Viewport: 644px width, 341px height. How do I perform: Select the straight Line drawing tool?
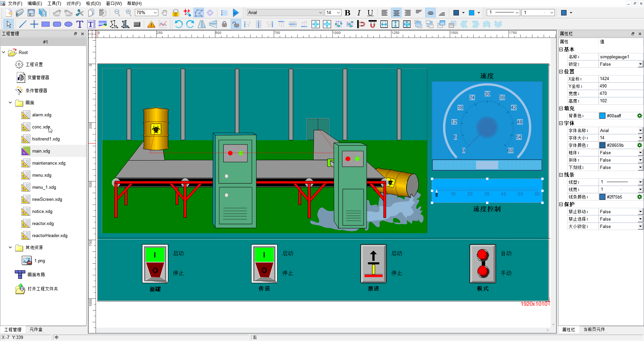point(23,24)
